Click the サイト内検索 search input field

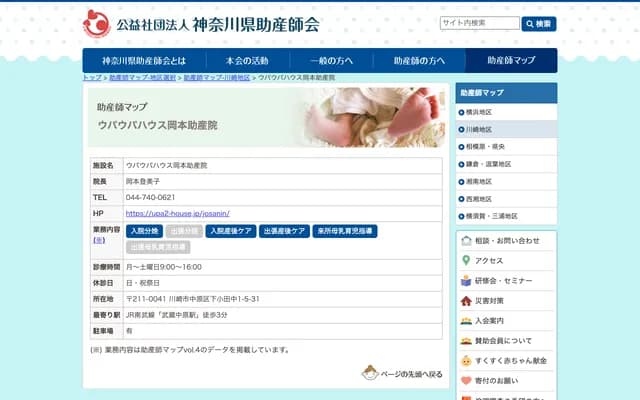tap(479, 23)
